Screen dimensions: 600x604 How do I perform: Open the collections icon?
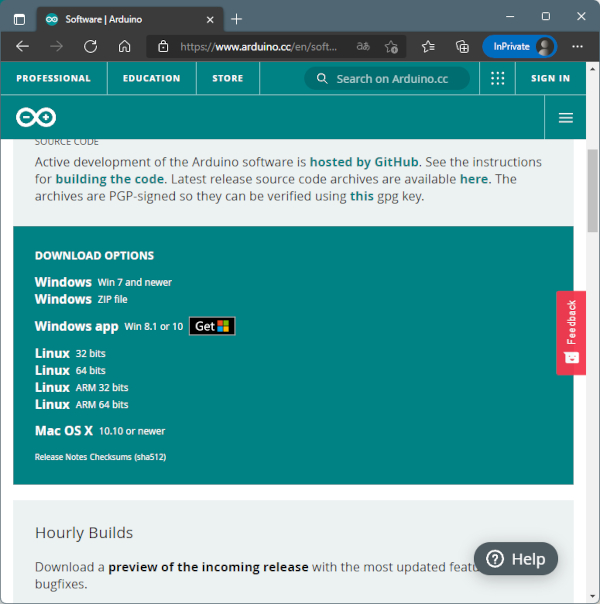click(x=462, y=47)
